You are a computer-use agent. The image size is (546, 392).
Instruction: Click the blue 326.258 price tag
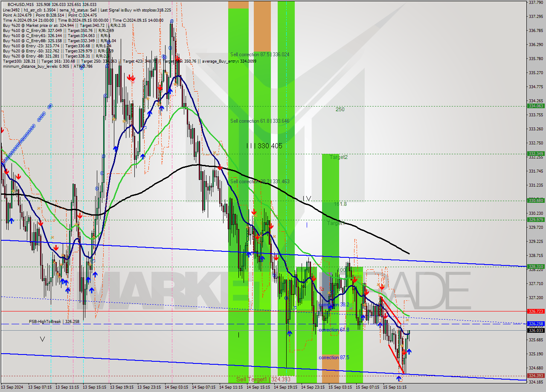[536, 324]
